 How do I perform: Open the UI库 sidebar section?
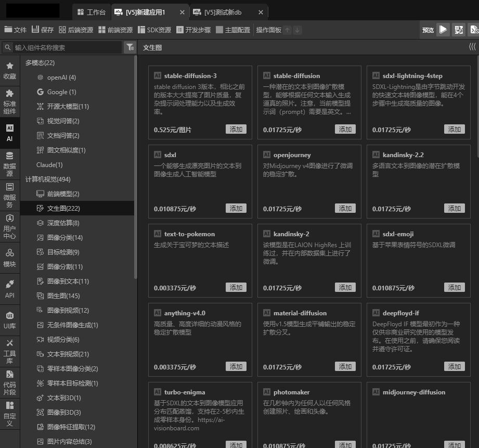tap(10, 321)
